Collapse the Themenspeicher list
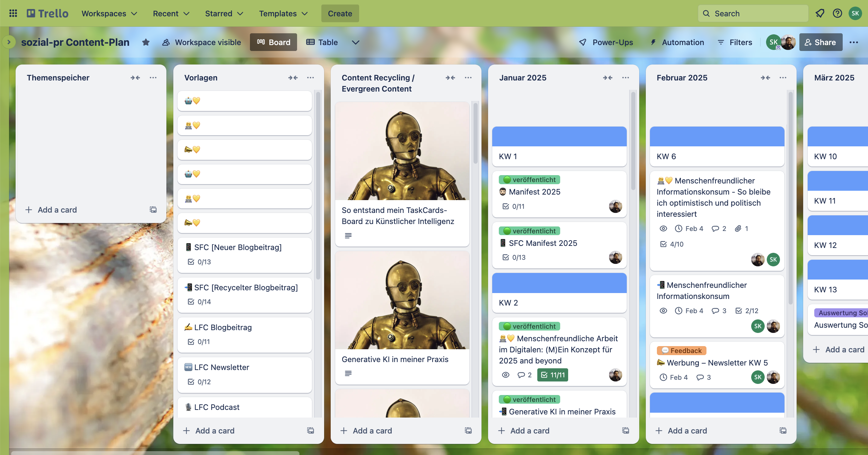The height and width of the screenshot is (455, 868). (135, 78)
